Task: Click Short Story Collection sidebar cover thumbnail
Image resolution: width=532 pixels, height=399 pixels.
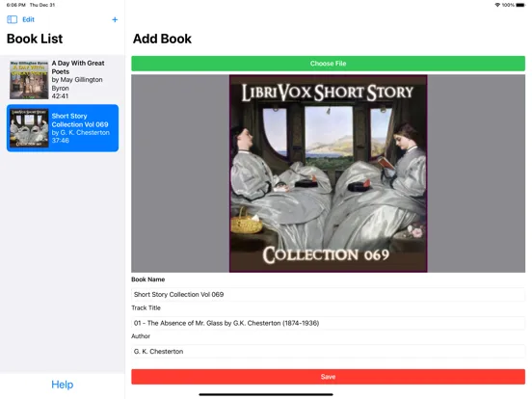Action: coord(29,128)
